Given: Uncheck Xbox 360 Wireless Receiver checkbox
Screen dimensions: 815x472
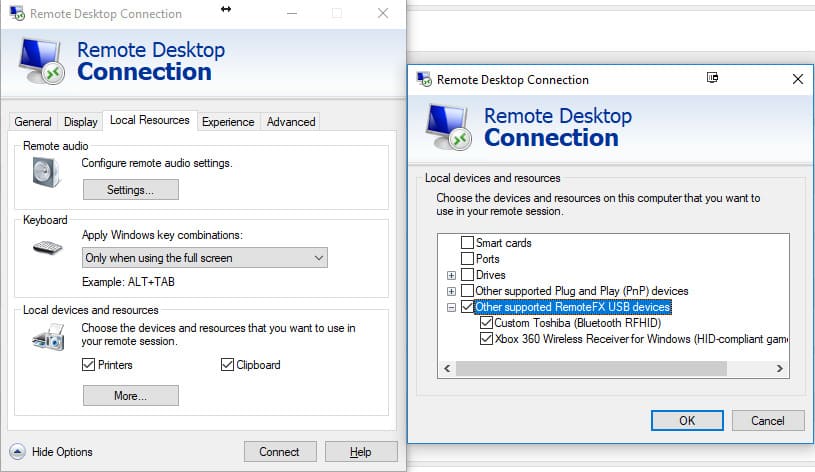Looking at the screenshot, I should click(486, 339).
